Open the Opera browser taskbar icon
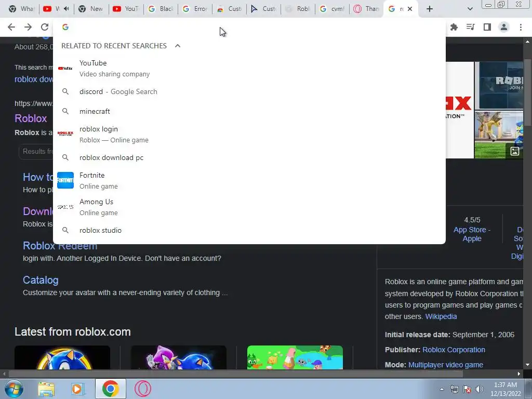 pyautogui.click(x=143, y=389)
